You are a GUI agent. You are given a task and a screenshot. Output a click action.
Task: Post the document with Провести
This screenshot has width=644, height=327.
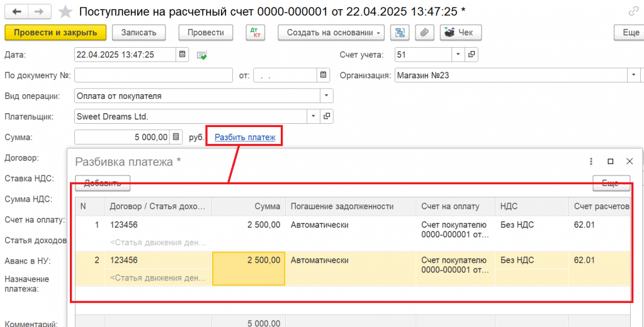(205, 33)
